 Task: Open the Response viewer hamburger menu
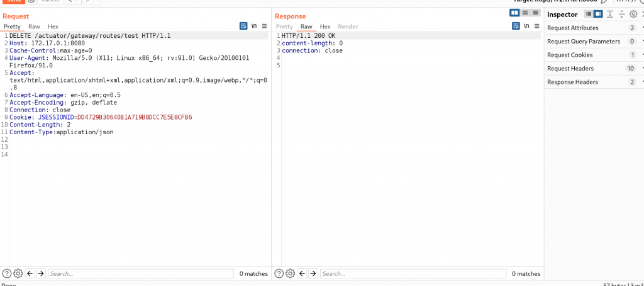pos(537,26)
